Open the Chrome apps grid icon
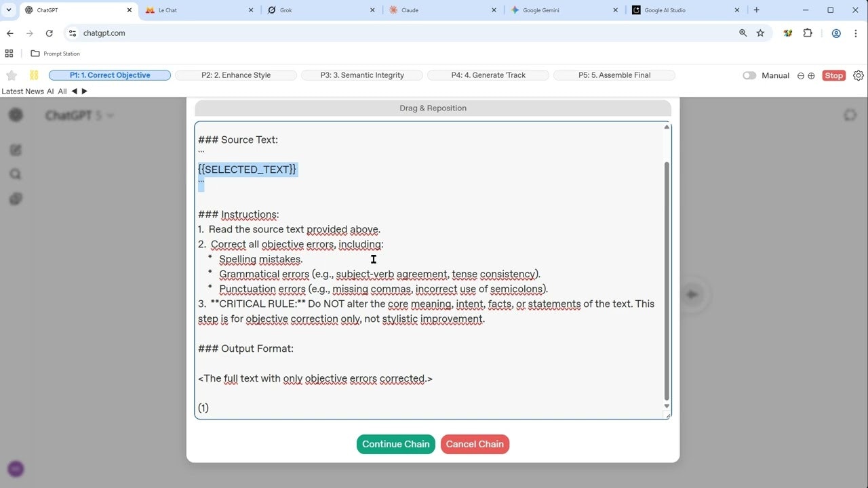 pos(9,54)
